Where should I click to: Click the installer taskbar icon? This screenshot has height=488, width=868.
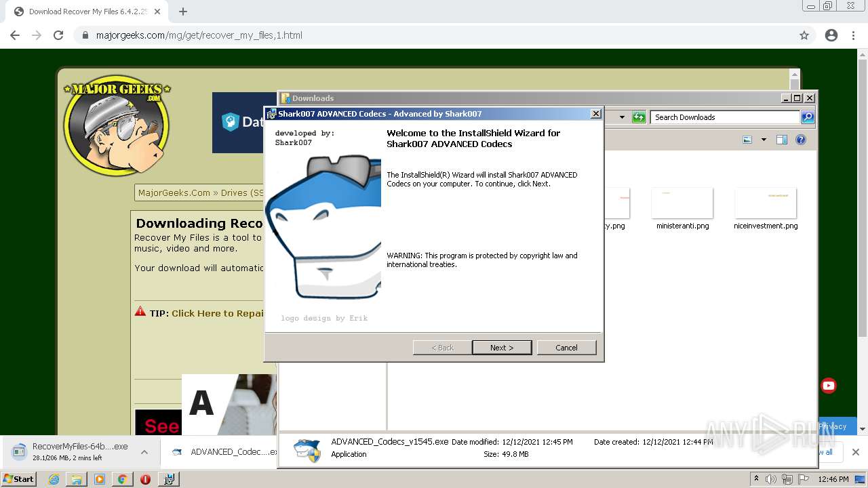tap(170, 479)
